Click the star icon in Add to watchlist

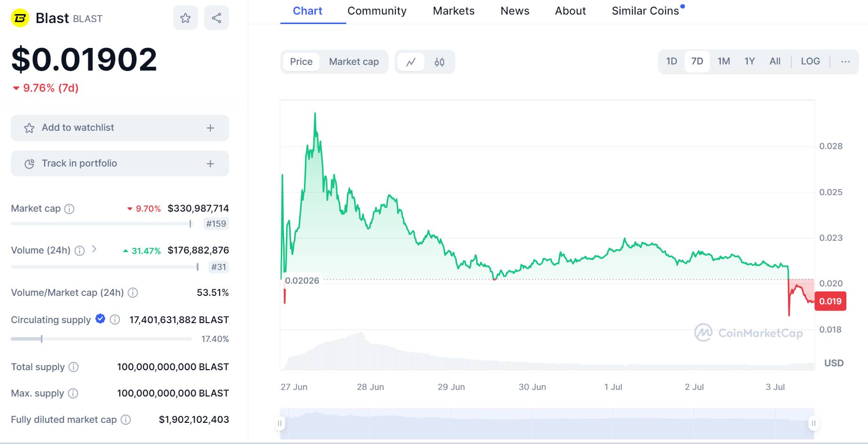[x=29, y=128]
